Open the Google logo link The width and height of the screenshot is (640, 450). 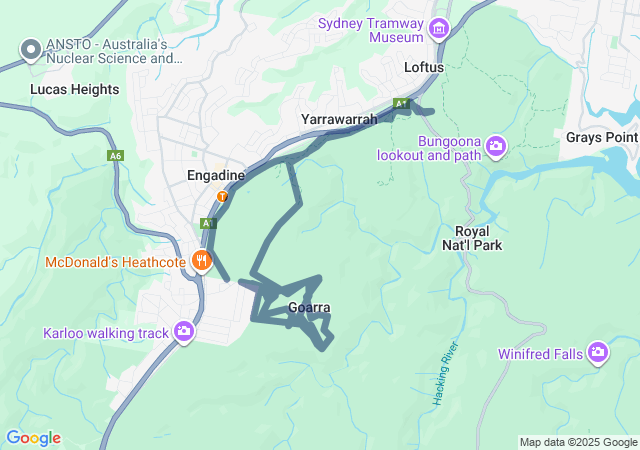(x=33, y=438)
